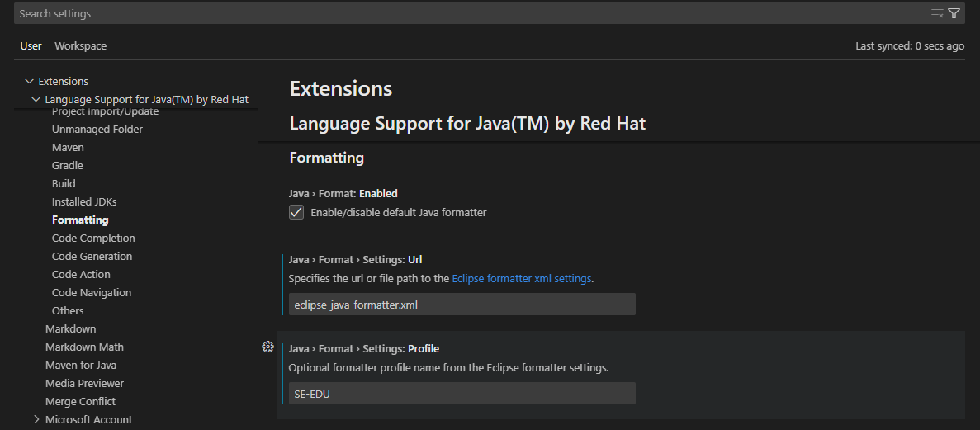The image size is (980, 430).
Task: Edit the formatter settings Url field
Action: (x=462, y=305)
